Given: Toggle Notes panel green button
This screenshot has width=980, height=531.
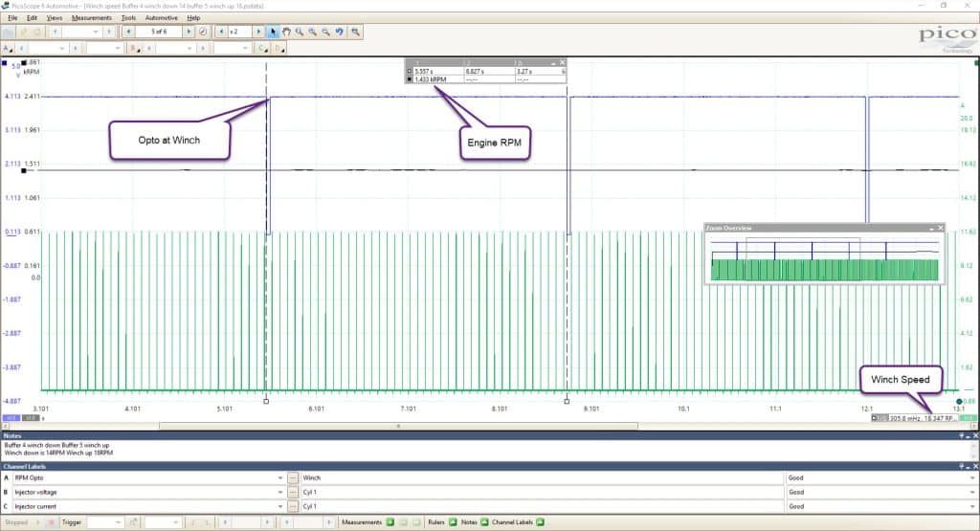Looking at the screenshot, I should click(x=484, y=522).
